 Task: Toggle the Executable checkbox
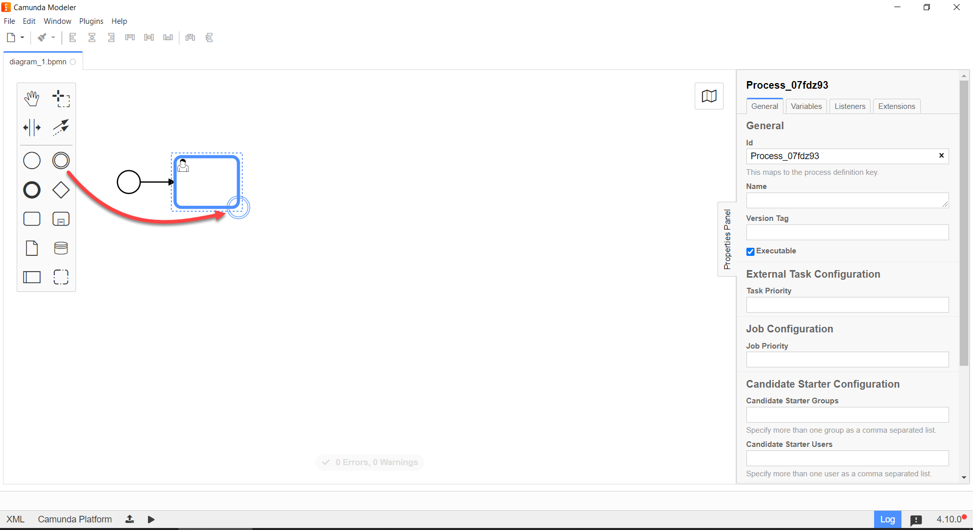750,251
